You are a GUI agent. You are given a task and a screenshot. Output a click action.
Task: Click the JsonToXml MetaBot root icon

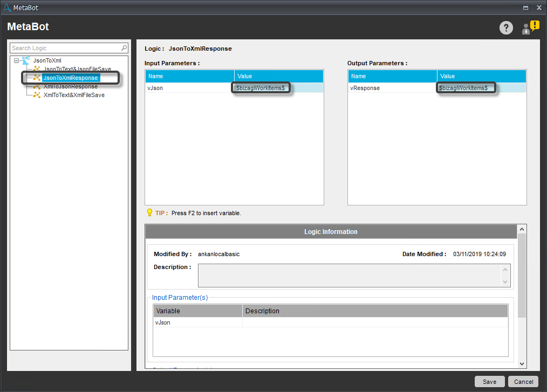click(26, 60)
